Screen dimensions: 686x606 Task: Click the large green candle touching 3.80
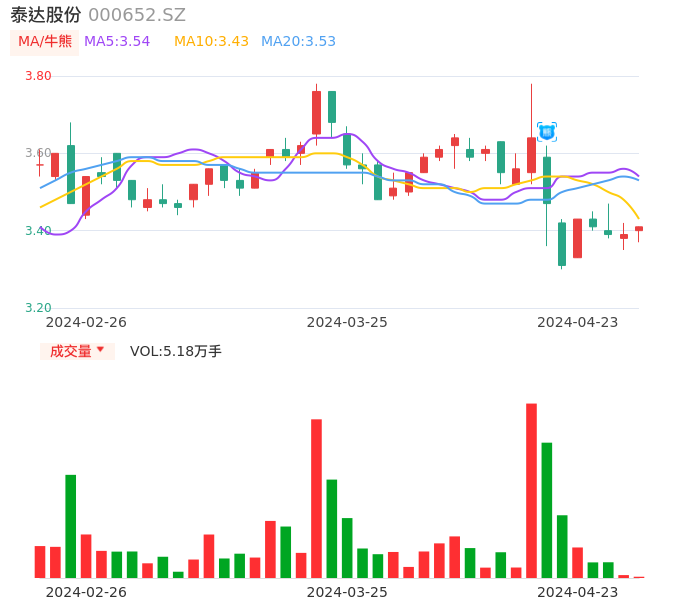click(332, 107)
